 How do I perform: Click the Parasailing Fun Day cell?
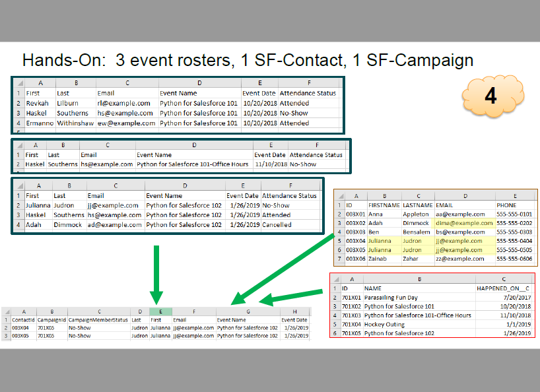pyautogui.click(x=419, y=298)
